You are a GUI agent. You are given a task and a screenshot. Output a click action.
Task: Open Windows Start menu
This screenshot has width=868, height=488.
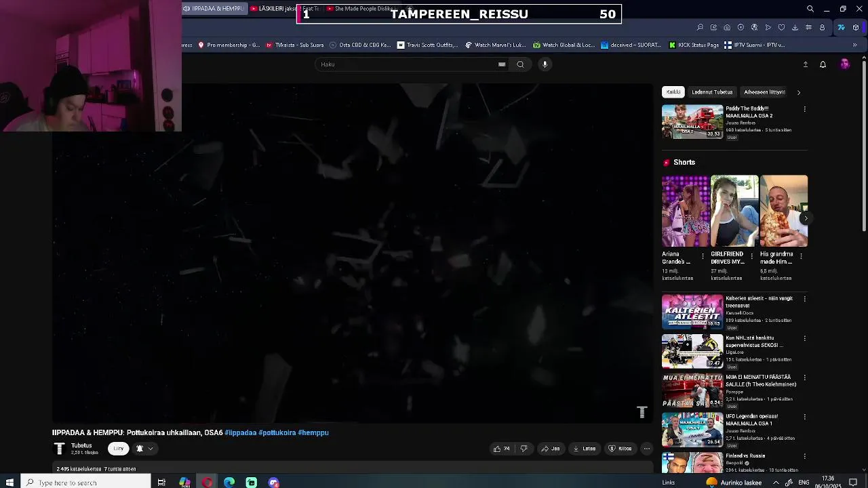coord(9,483)
